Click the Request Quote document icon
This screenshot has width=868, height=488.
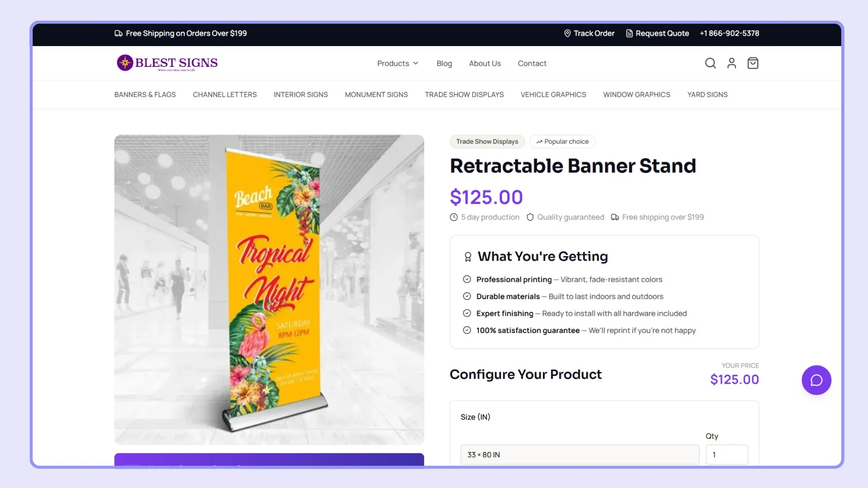pos(629,33)
